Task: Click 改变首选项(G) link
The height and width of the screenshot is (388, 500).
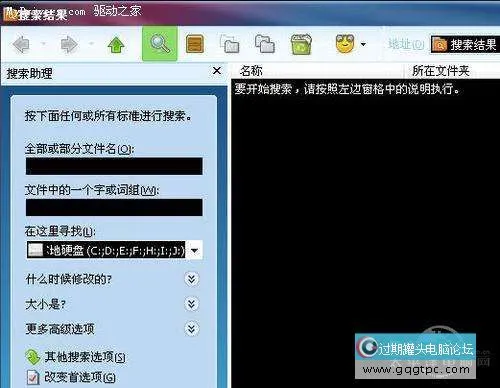Action: coord(80,377)
